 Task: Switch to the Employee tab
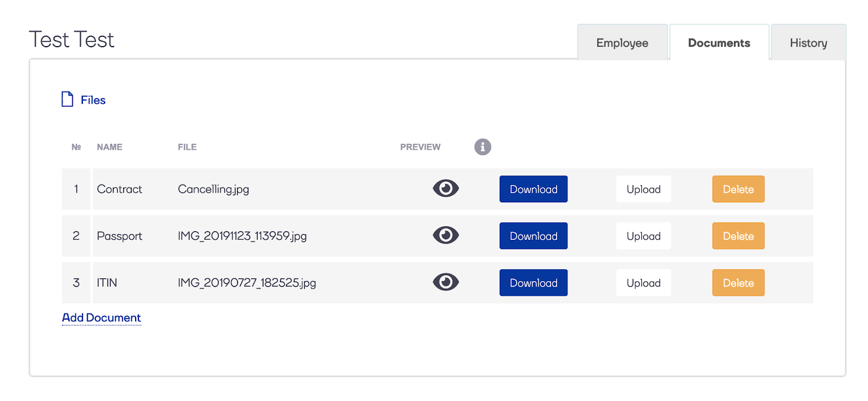coord(622,43)
